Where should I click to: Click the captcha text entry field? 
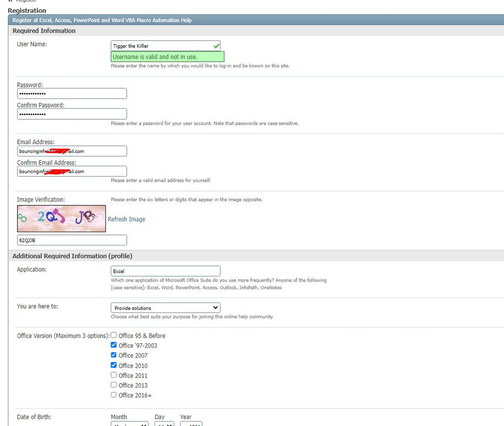[72, 240]
